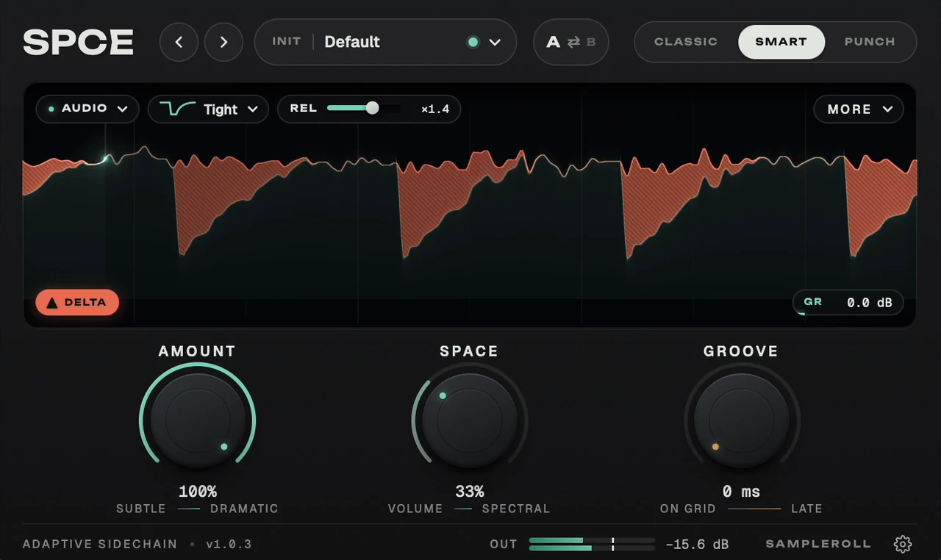Click the SUBTLE label under Amount
The width and height of the screenshot is (941, 560).
coord(141,509)
